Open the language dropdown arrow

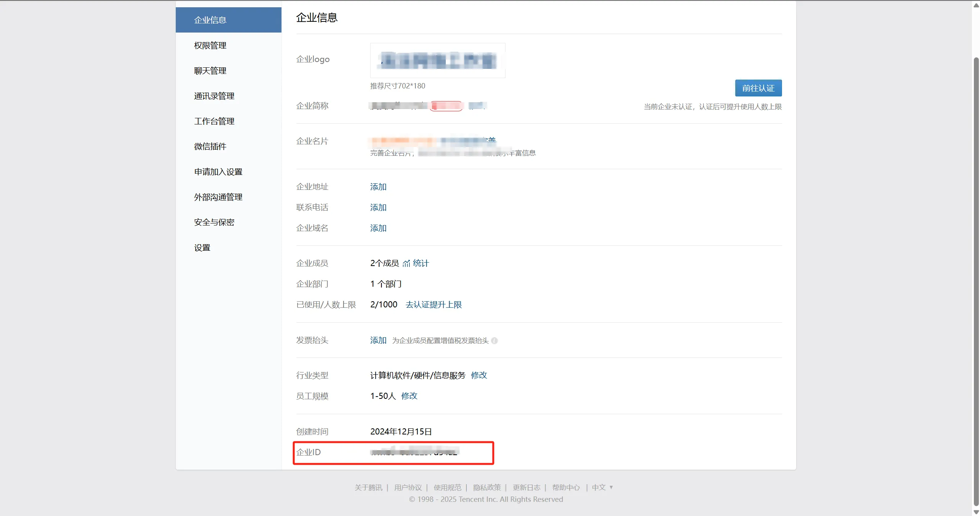pos(611,487)
